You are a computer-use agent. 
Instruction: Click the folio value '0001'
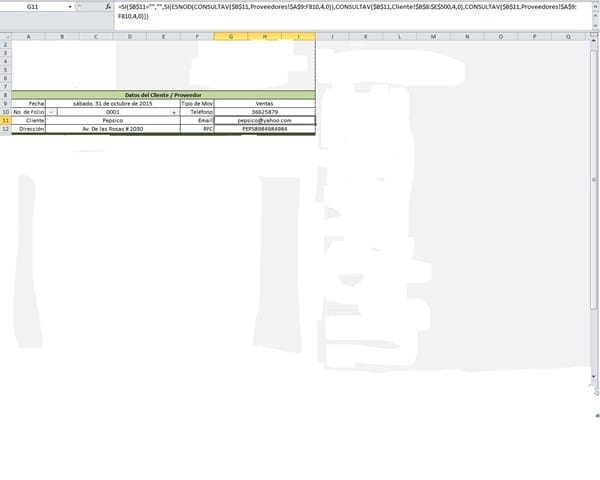tap(113, 112)
